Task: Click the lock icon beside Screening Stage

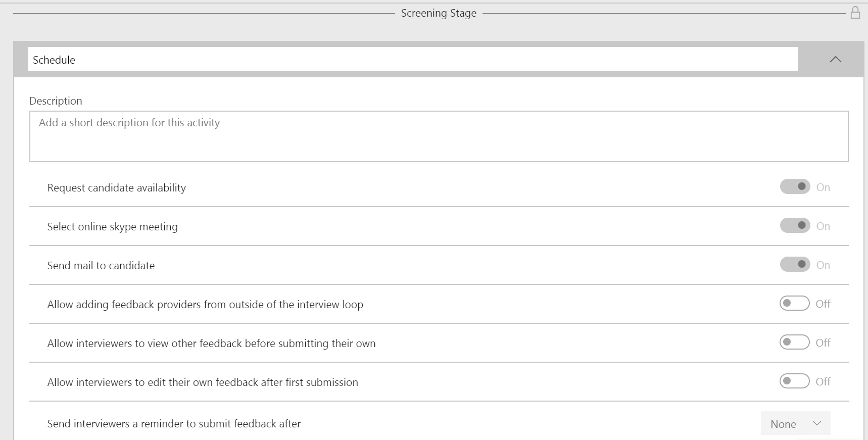Action: tap(855, 13)
